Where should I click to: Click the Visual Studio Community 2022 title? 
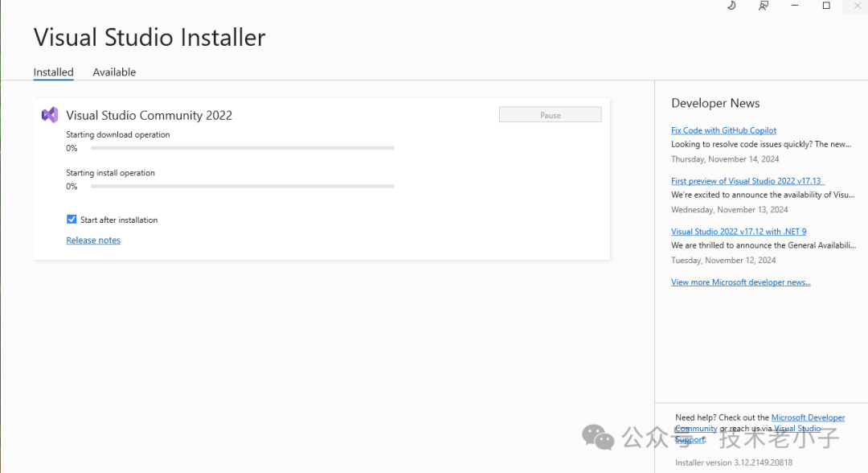point(149,115)
